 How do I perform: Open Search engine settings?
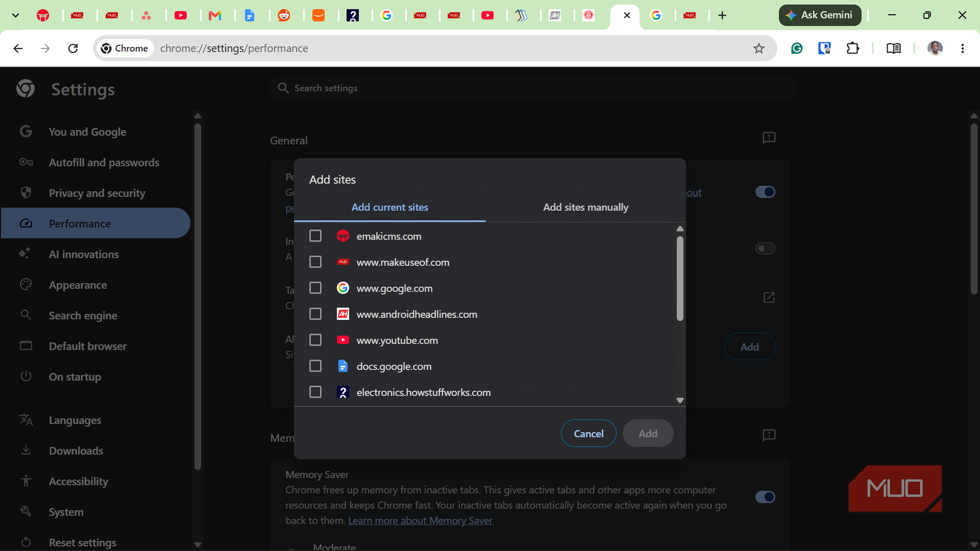95,315
